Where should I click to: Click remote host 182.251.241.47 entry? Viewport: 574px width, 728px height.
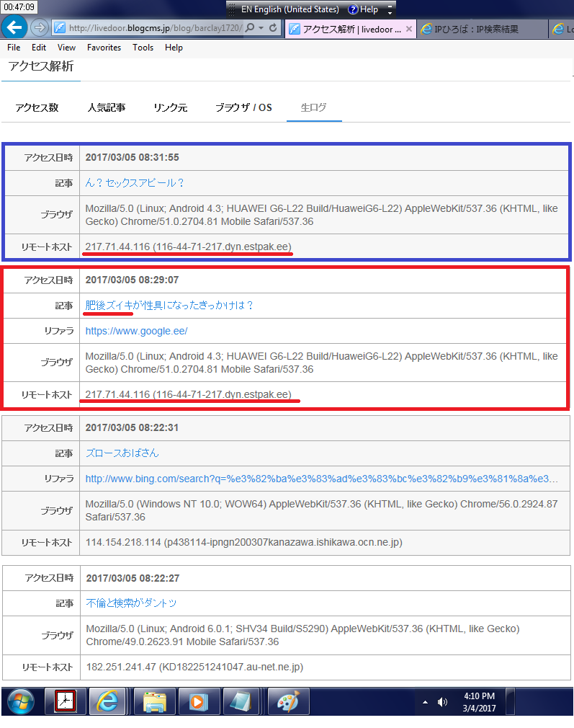pyautogui.click(x=195, y=667)
